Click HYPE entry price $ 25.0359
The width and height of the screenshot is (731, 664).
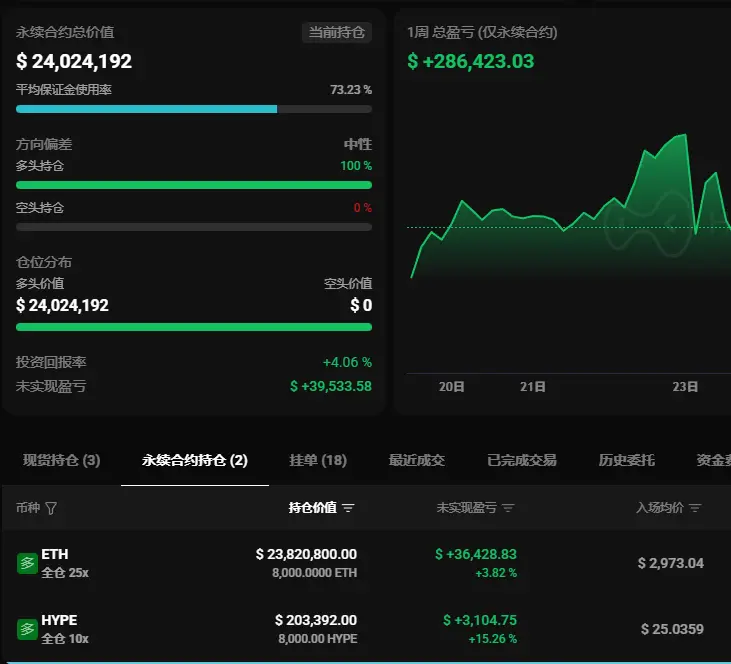click(x=672, y=629)
